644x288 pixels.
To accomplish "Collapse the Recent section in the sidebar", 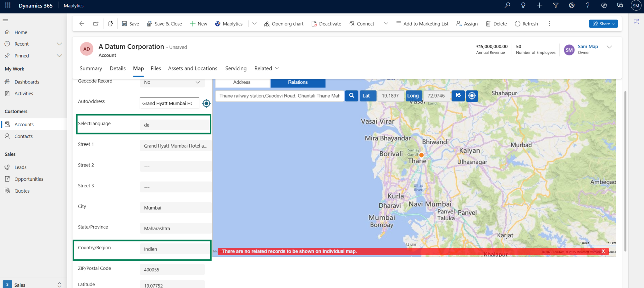I will point(59,44).
